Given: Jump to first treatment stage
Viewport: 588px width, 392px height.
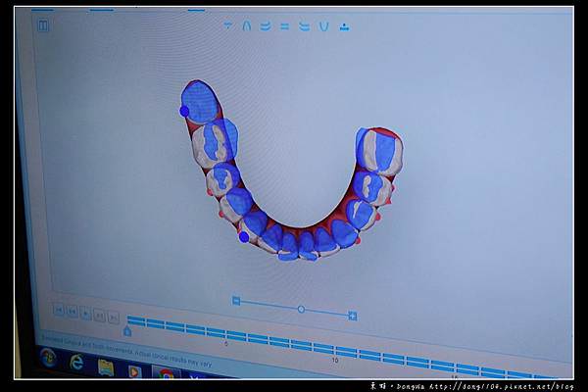Looking at the screenshot, I should click(59, 310).
